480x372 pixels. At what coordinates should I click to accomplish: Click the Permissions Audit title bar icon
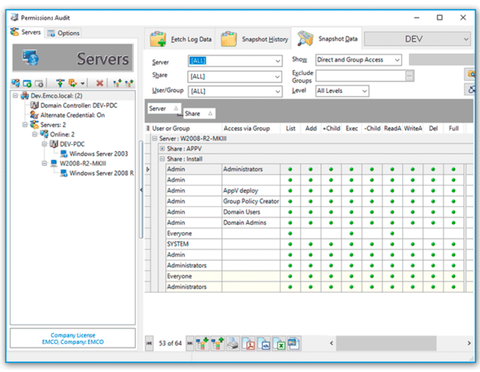click(14, 17)
